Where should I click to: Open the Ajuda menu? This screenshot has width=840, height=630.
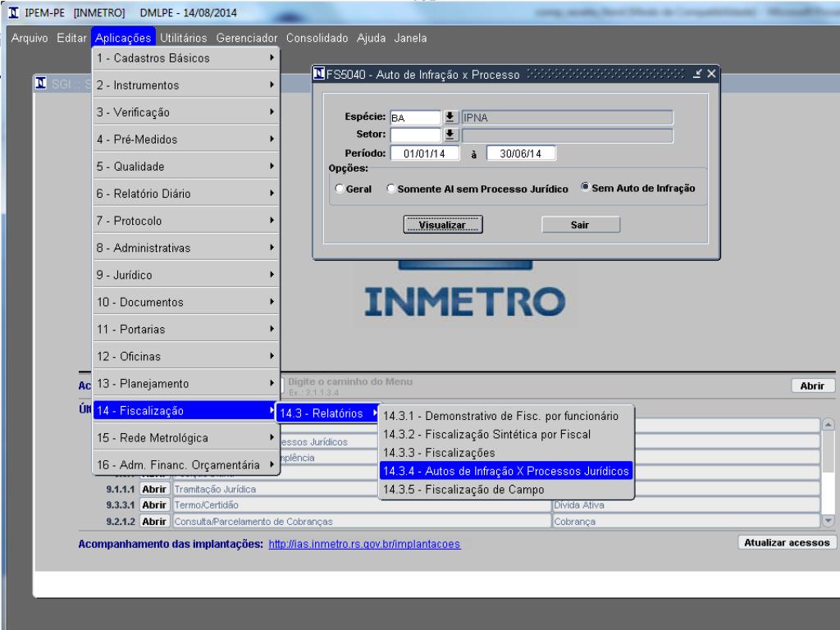pyautogui.click(x=372, y=38)
